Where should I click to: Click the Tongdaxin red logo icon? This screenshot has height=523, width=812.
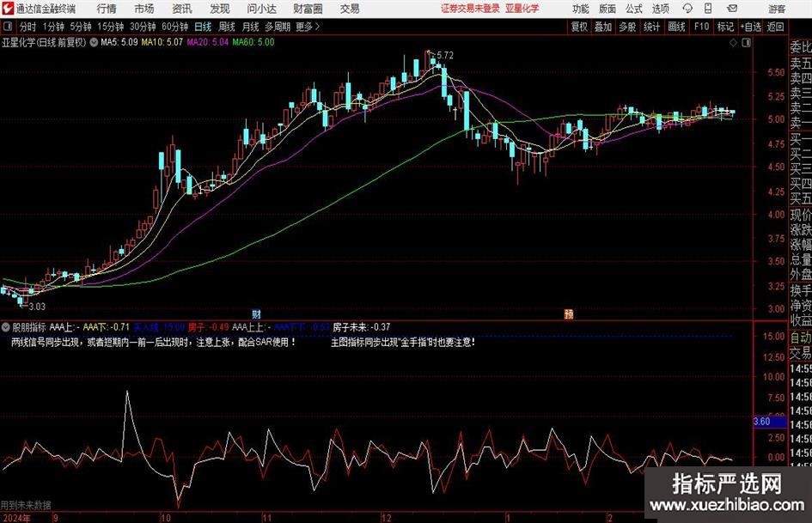pyautogui.click(x=7, y=9)
